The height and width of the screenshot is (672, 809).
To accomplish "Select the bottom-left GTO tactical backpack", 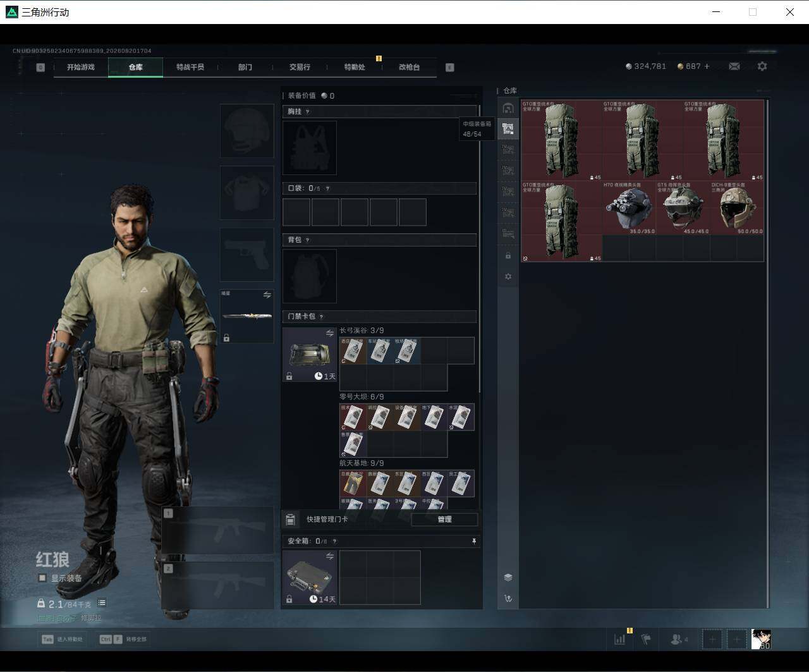I will point(561,221).
